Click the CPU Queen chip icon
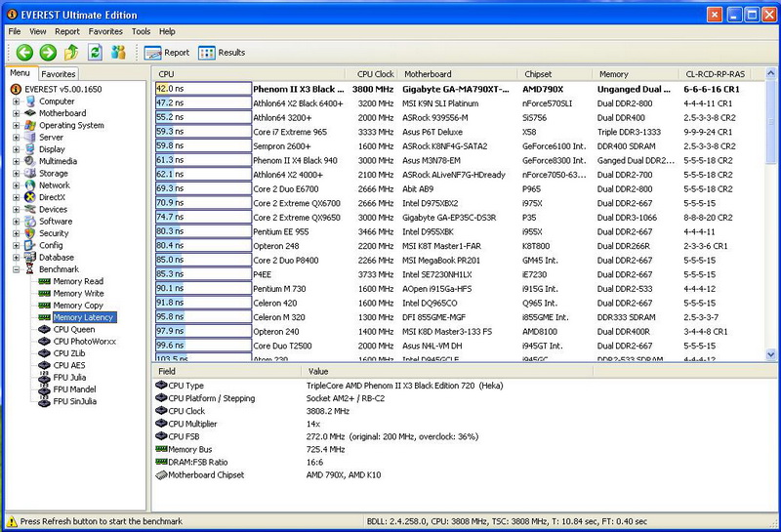The height and width of the screenshot is (532, 781). pos(44,329)
